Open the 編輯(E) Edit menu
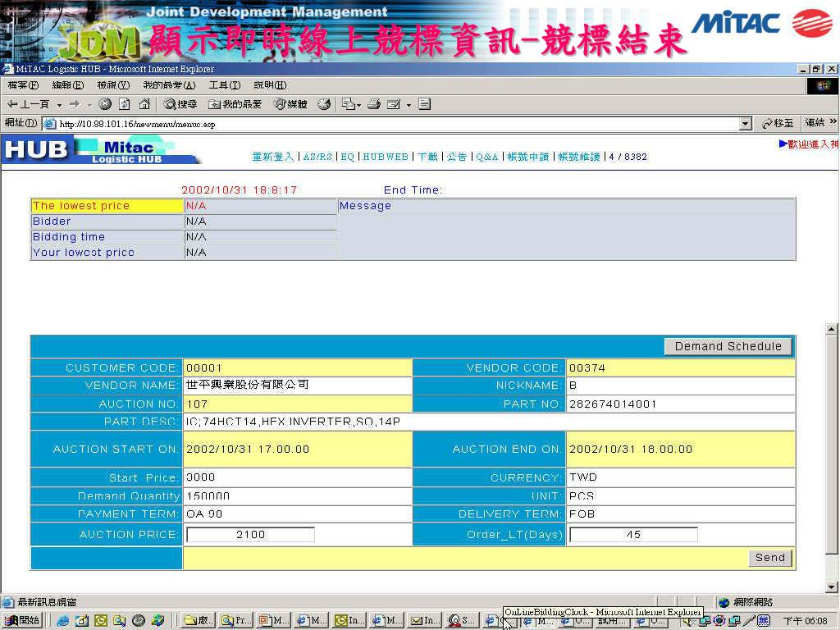840x630 pixels. click(68, 85)
